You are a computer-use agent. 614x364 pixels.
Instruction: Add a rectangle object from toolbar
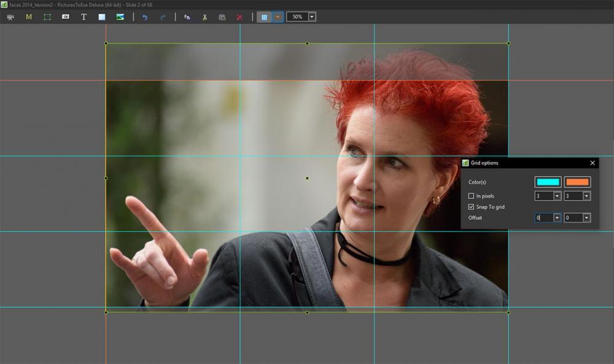coord(102,17)
